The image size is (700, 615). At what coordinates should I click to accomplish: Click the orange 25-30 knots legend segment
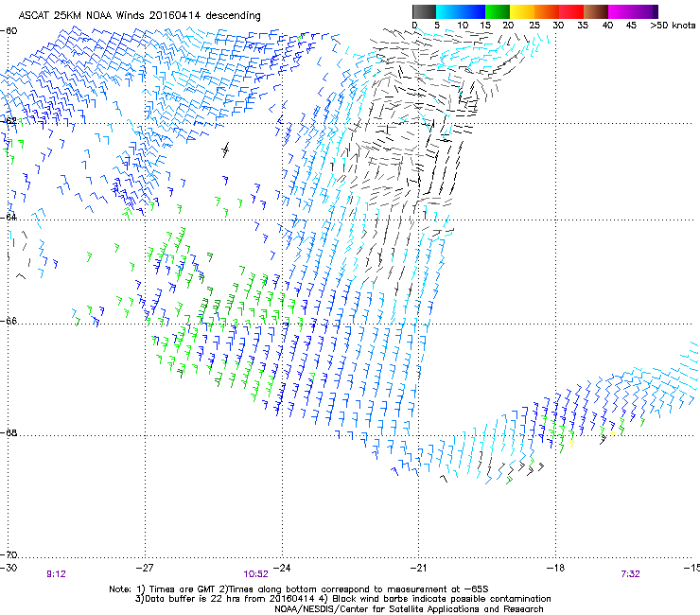(547, 11)
